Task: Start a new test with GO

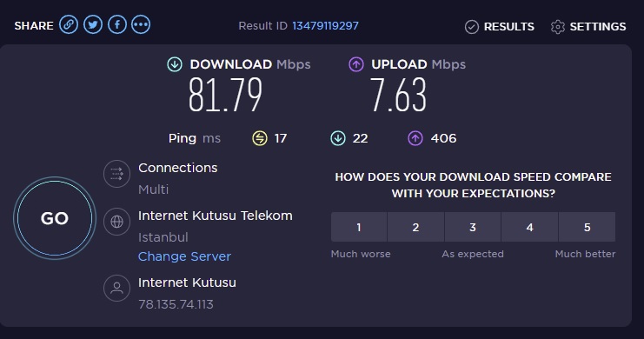Action: tap(55, 218)
